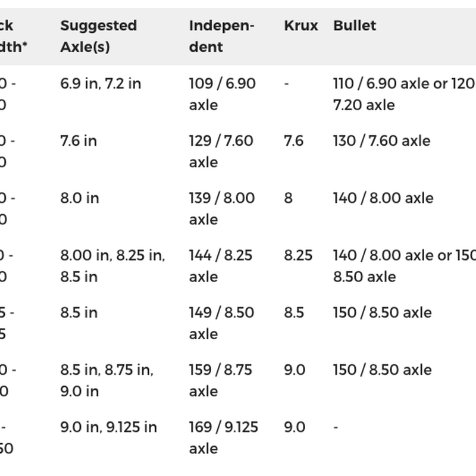Select the "9.0 in, 9.125 in" axle cell
This screenshot has height=476, width=476.
coord(108,427)
